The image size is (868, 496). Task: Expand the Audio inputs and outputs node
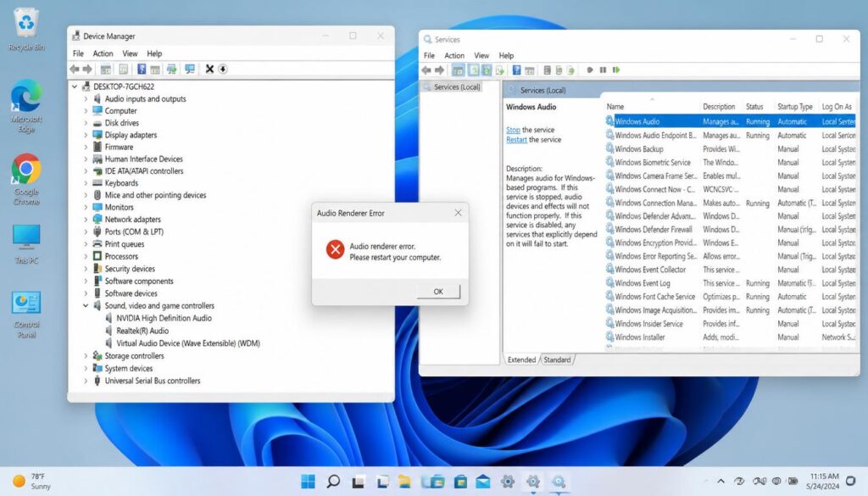tap(86, 98)
